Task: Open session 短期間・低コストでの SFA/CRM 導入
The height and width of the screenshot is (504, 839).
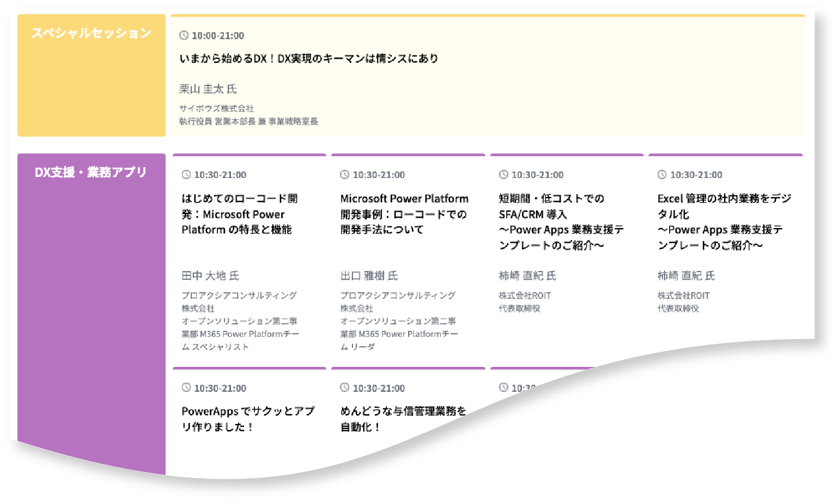Action: click(x=562, y=222)
